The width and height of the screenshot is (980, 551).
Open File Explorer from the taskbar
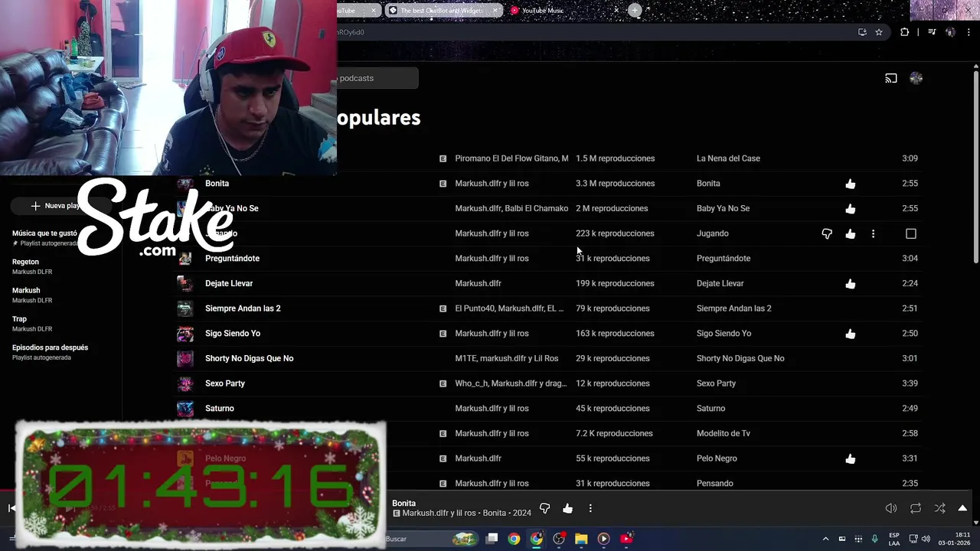click(x=581, y=539)
